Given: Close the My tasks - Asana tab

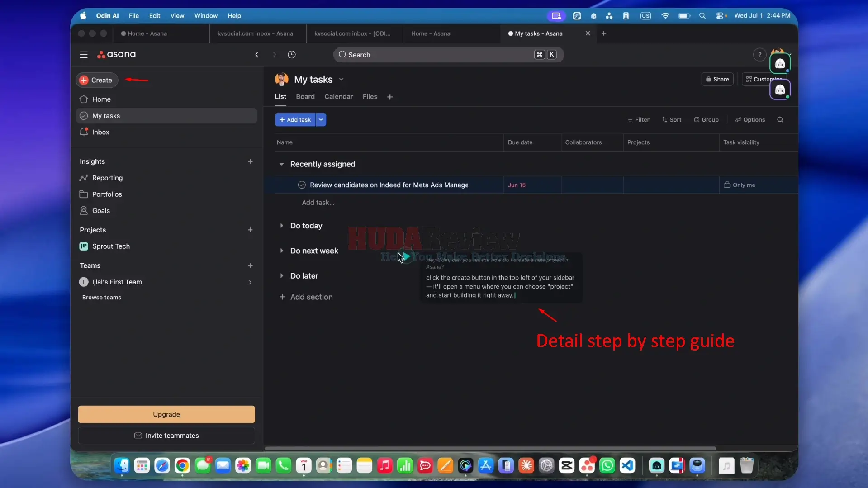Looking at the screenshot, I should (x=588, y=33).
